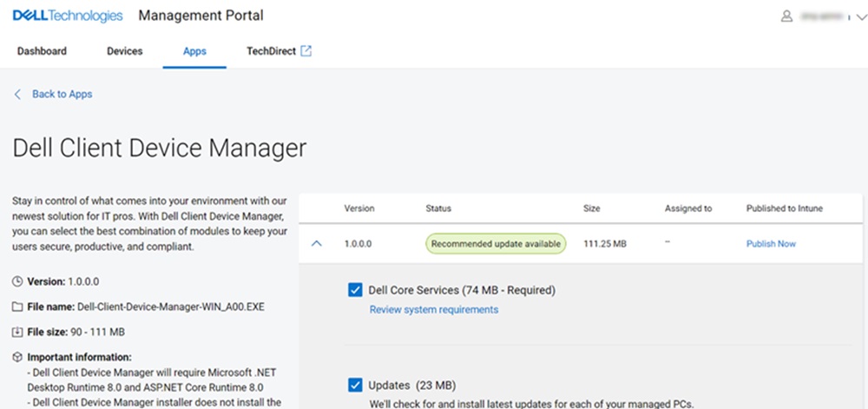Click the user profile icon

(787, 16)
